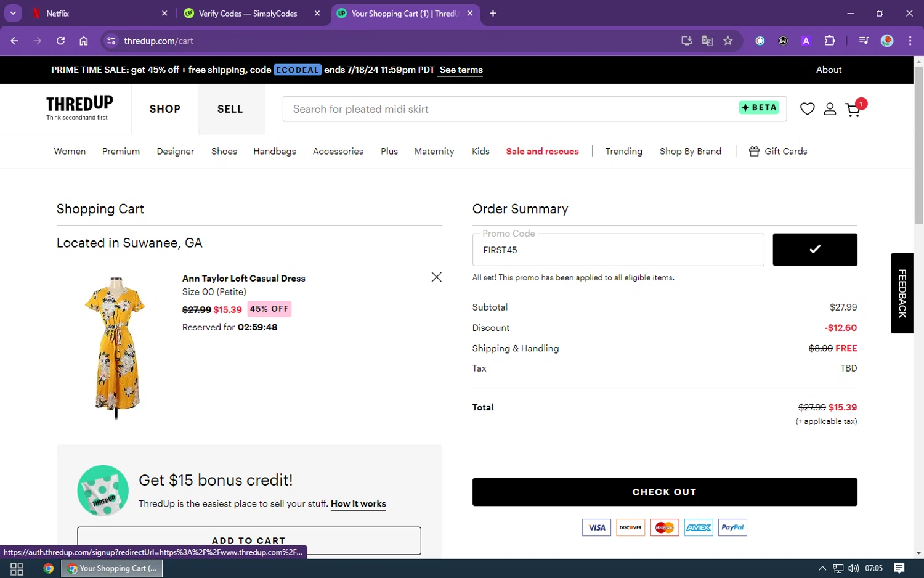924x578 pixels.
Task: Open the Premium category menu
Action: coord(121,152)
